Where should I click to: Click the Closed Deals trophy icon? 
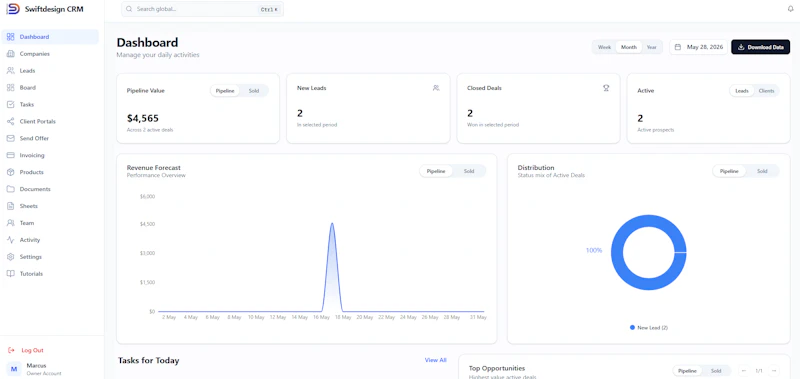tap(606, 88)
